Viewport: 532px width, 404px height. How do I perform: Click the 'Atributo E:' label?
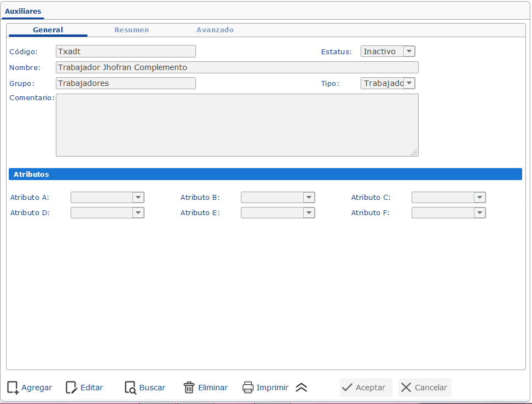pos(200,213)
